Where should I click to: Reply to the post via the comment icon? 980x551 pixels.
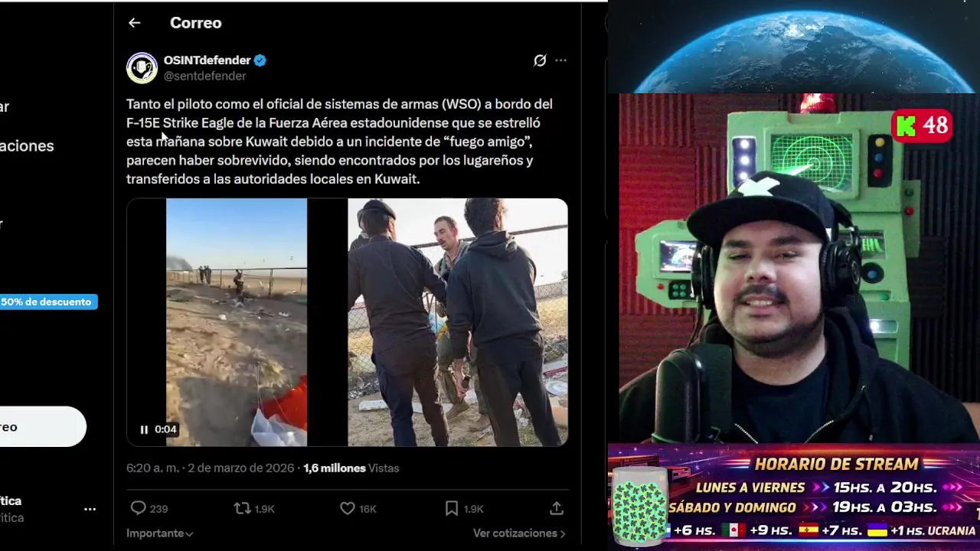[139, 508]
